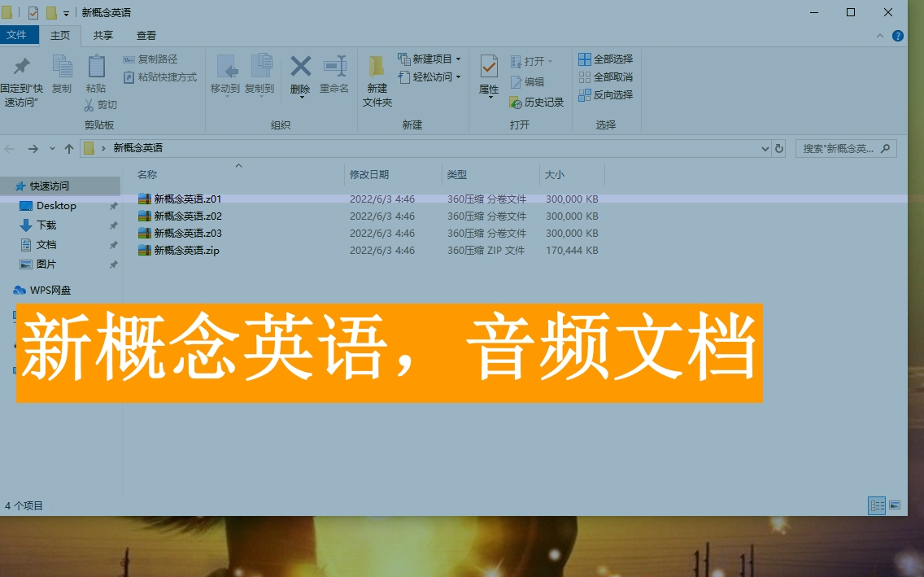924x577 pixels.
Task: Switch to large icons view layout
Action: (895, 505)
